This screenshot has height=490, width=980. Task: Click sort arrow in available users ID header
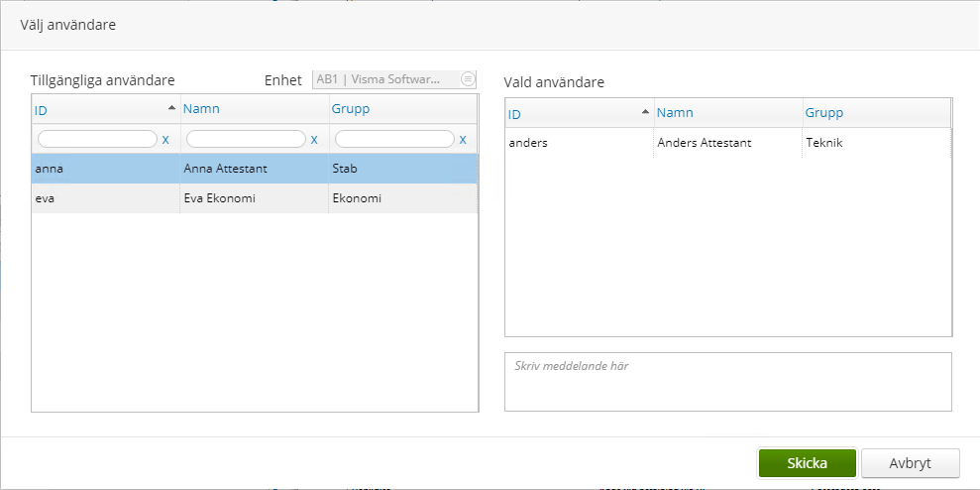coord(171,108)
